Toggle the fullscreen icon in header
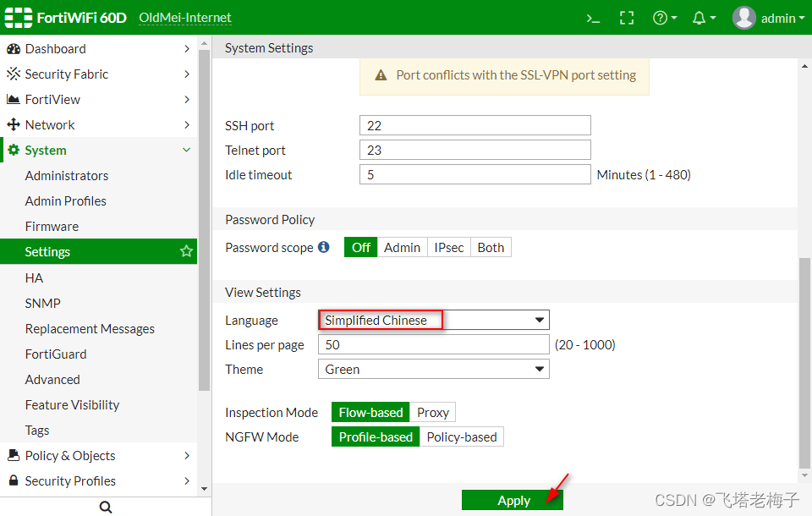This screenshot has width=812, height=516. click(627, 18)
